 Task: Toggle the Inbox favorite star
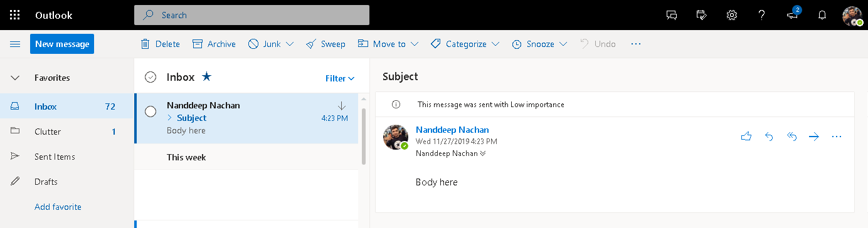coord(207,77)
